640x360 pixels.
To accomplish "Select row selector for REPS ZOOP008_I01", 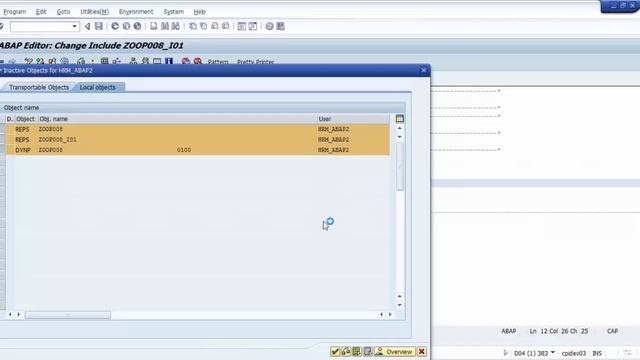I will (x=2, y=140).
